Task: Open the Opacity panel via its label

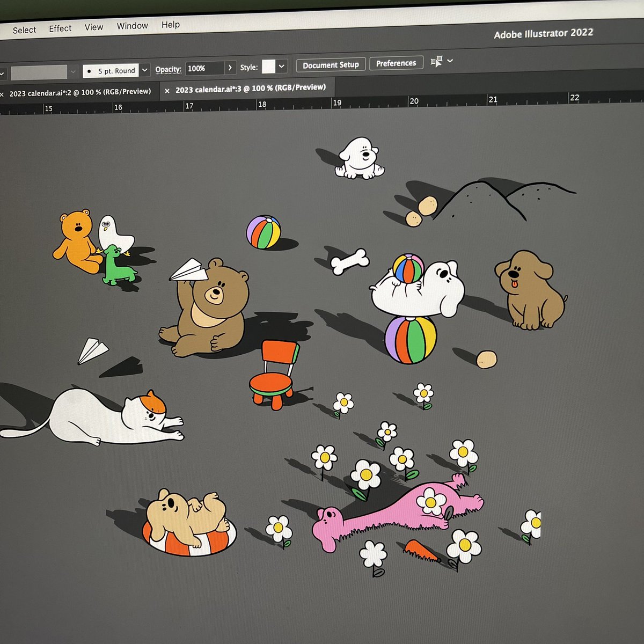Action: (169, 69)
